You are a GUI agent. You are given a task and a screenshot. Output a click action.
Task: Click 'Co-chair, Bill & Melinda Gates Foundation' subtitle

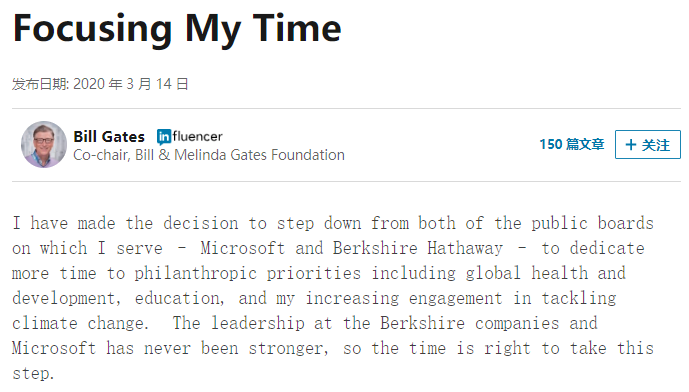tap(209, 155)
